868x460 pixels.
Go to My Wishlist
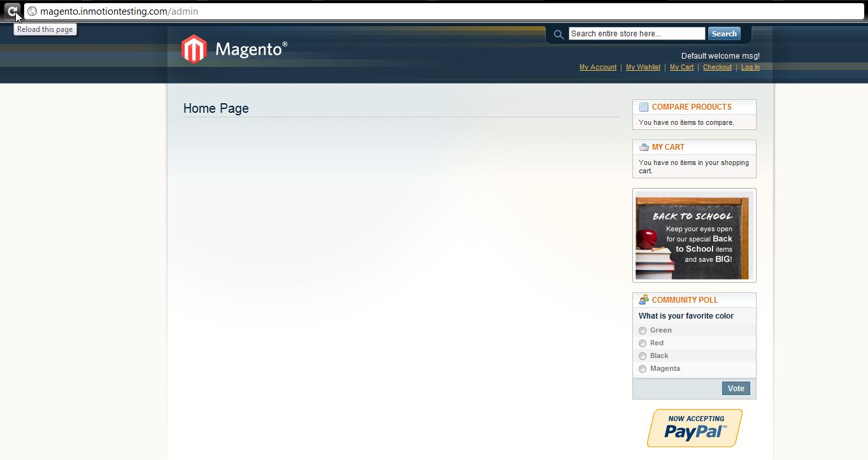click(643, 67)
